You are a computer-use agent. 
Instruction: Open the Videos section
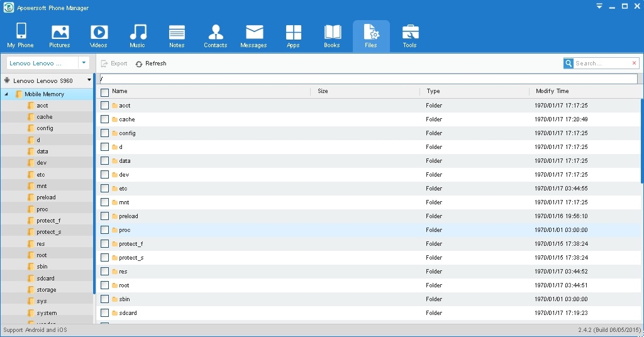pyautogui.click(x=99, y=36)
